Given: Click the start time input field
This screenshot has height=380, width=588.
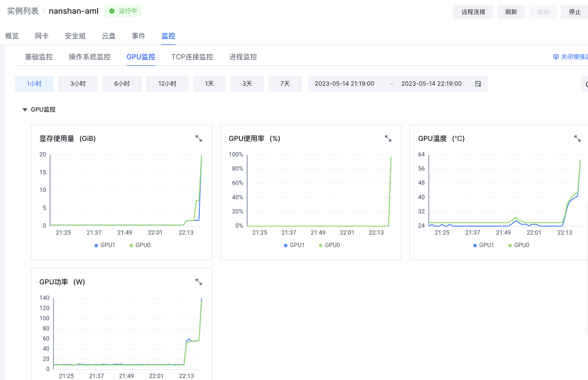Looking at the screenshot, I should pos(345,84).
